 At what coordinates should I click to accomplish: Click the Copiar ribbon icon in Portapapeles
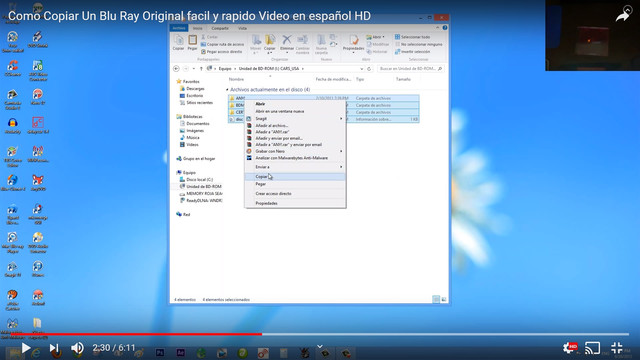coord(178,42)
